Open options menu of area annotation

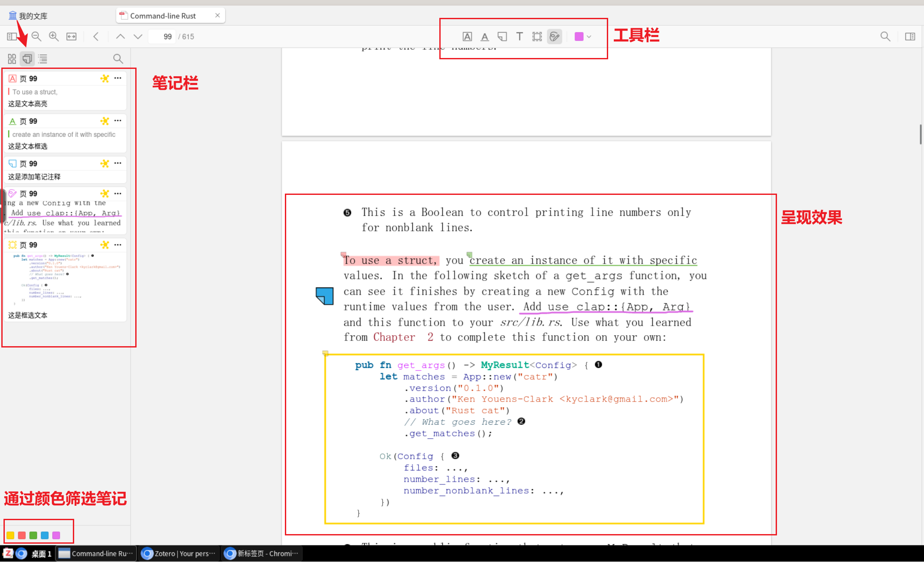pos(118,245)
